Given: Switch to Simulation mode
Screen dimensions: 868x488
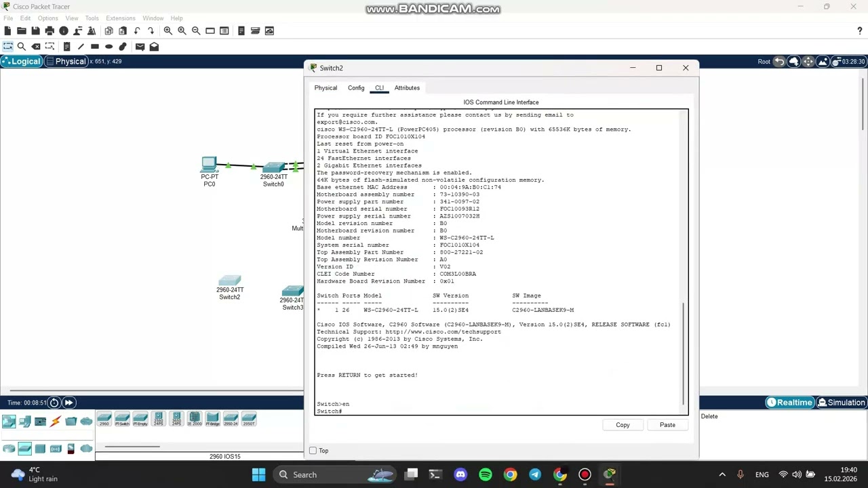Looking at the screenshot, I should (x=842, y=403).
